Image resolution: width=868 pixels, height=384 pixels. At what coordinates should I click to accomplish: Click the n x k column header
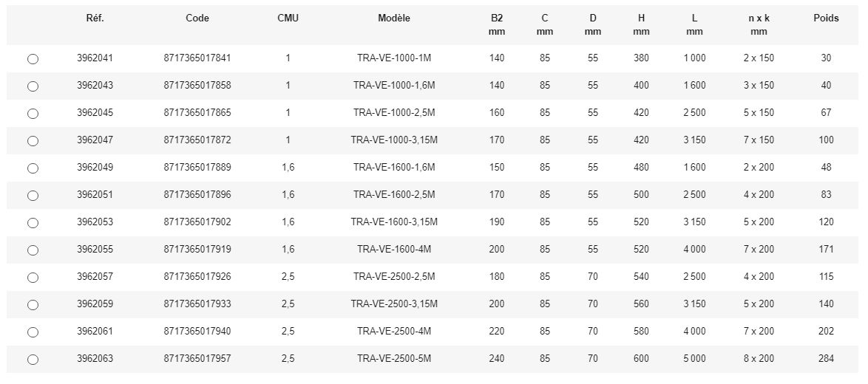point(759,18)
